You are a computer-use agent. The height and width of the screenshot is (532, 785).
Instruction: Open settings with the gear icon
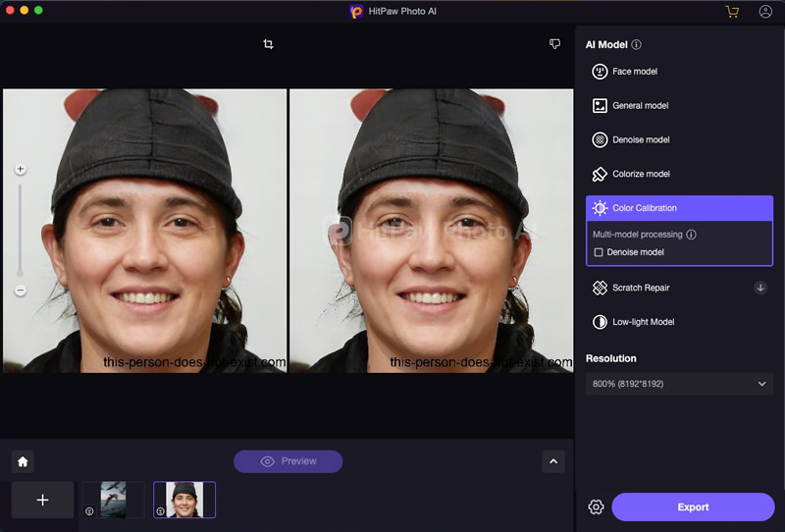point(596,506)
